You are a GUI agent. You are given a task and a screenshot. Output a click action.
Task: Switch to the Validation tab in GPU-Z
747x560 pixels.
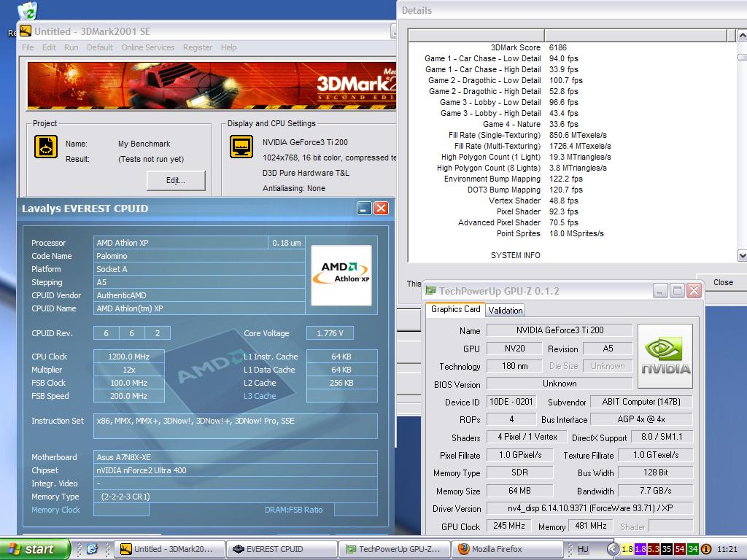(x=506, y=311)
